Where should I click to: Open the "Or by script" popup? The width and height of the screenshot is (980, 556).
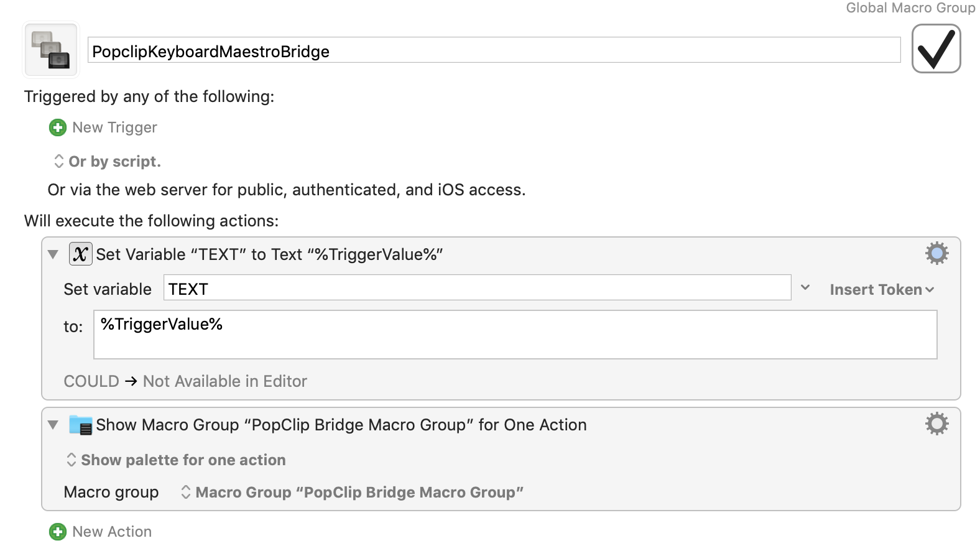click(108, 162)
